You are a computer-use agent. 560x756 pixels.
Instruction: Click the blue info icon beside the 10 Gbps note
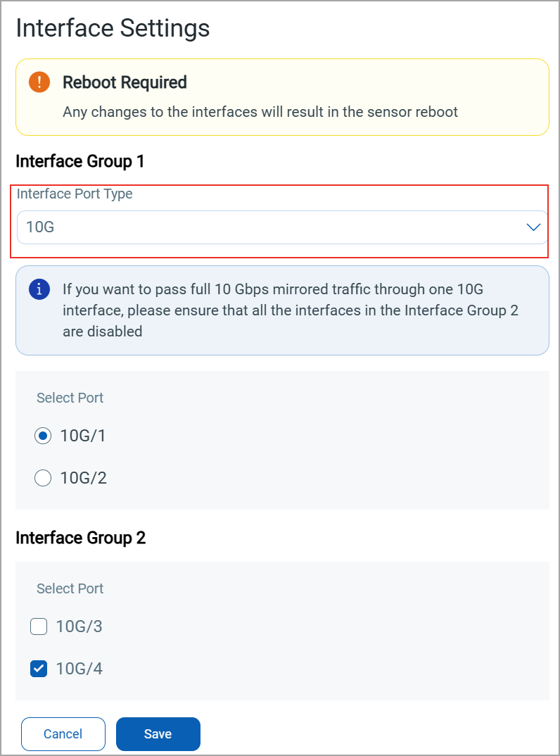(39, 289)
